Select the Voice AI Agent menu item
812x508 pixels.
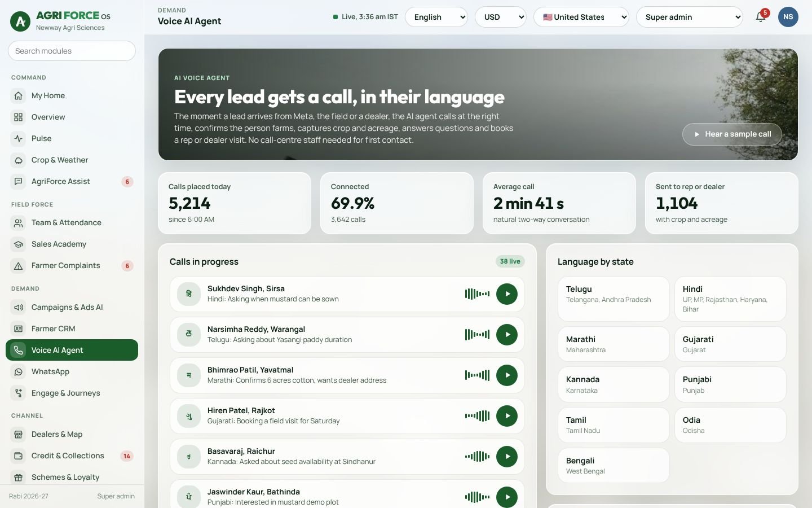coord(72,350)
